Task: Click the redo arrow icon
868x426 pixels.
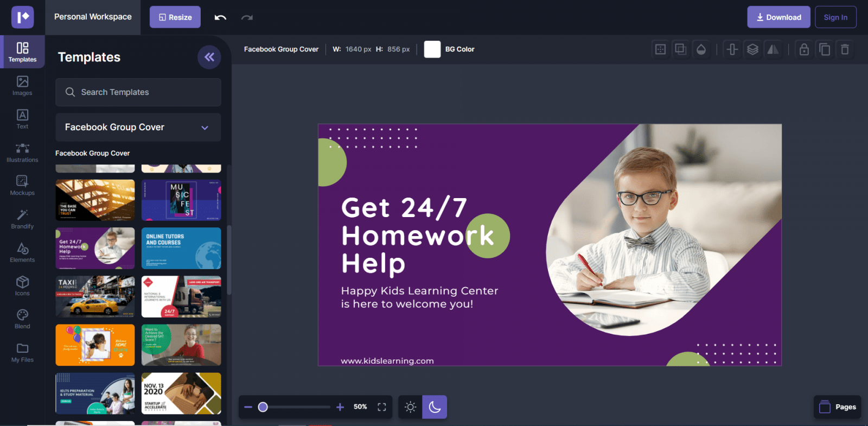Action: 247,17
